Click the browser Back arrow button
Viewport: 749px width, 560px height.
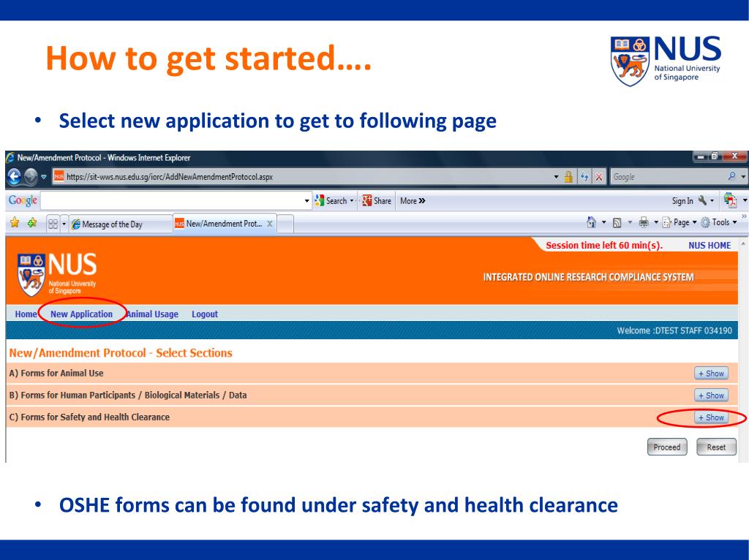14,177
